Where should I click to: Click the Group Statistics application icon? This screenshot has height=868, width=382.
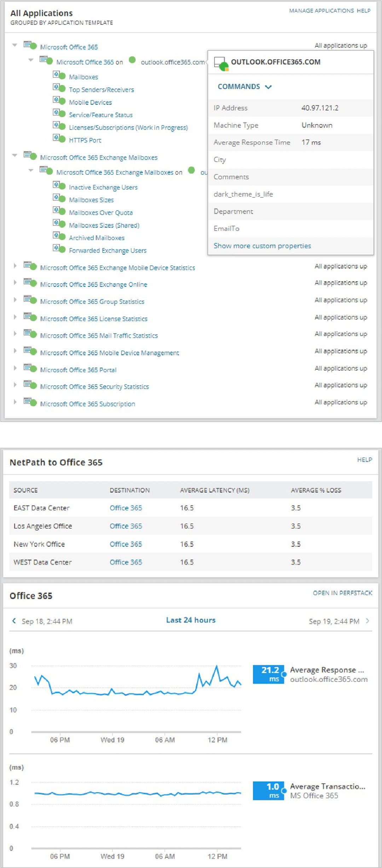(x=30, y=300)
